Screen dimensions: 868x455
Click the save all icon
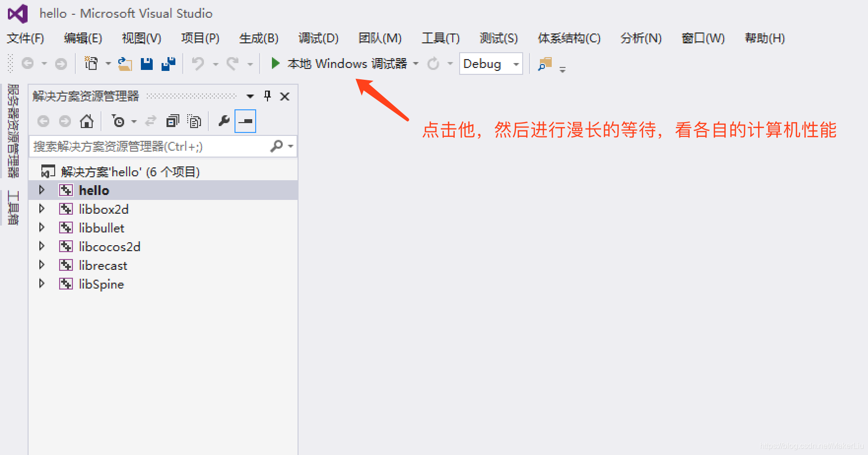click(168, 64)
